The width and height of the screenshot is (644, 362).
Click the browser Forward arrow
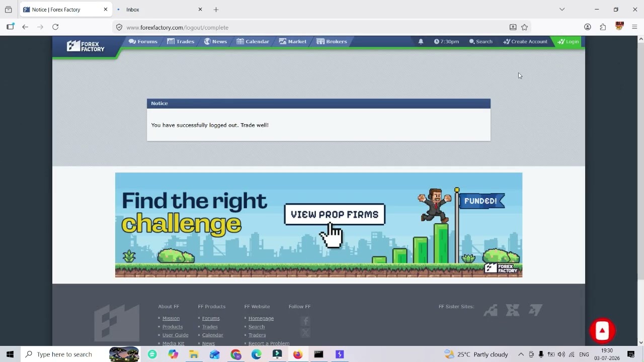(40, 27)
